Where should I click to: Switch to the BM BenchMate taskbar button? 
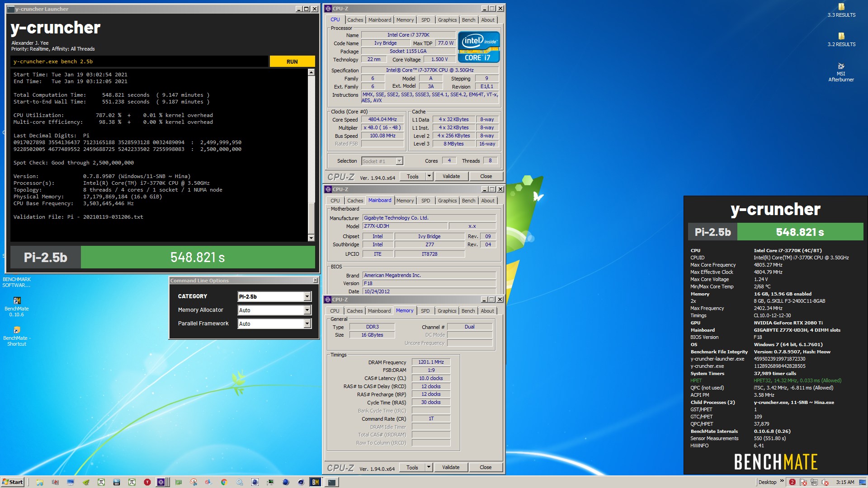(316, 482)
